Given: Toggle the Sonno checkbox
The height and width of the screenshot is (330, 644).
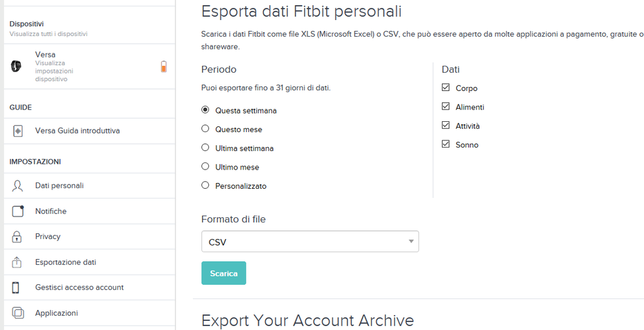Looking at the screenshot, I should point(446,144).
